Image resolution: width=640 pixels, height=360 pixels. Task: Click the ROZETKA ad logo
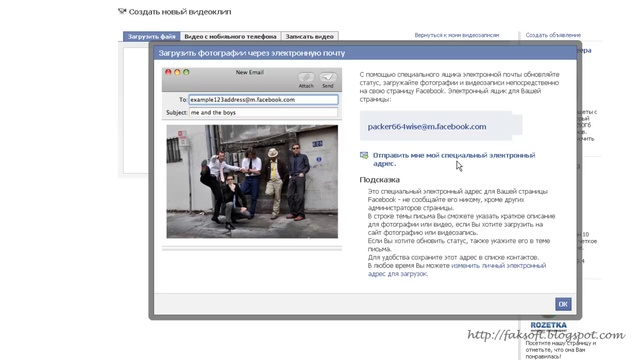549,325
